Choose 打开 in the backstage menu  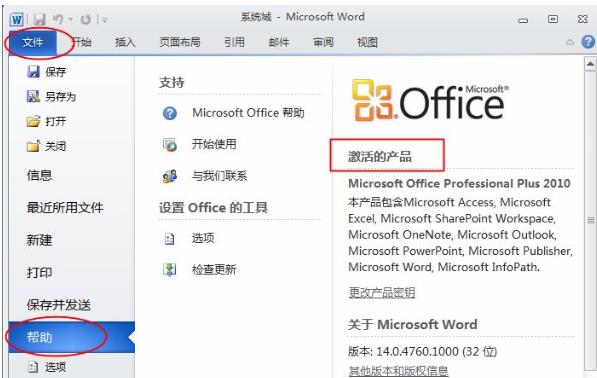click(x=56, y=121)
